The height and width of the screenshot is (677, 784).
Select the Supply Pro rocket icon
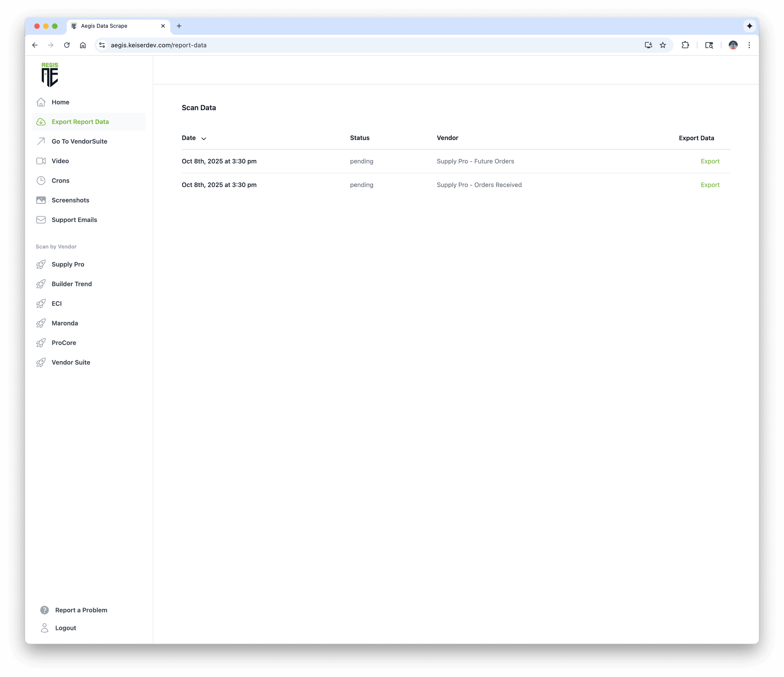point(41,264)
